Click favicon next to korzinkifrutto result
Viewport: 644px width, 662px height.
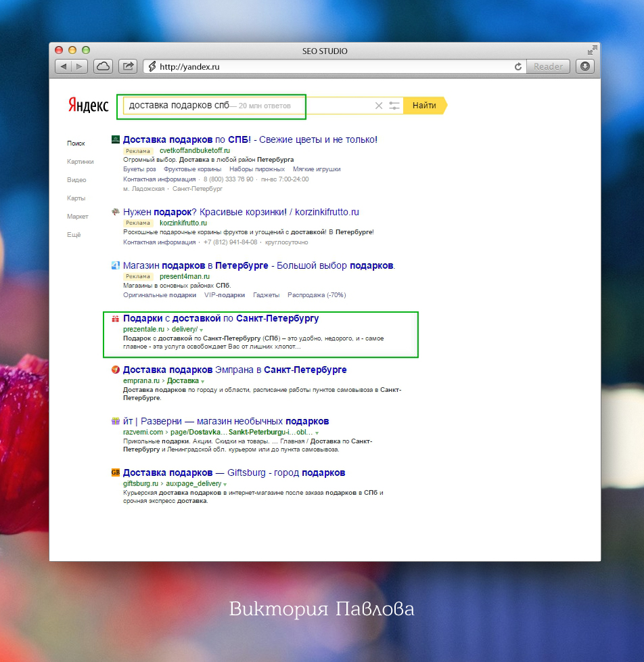(115, 212)
